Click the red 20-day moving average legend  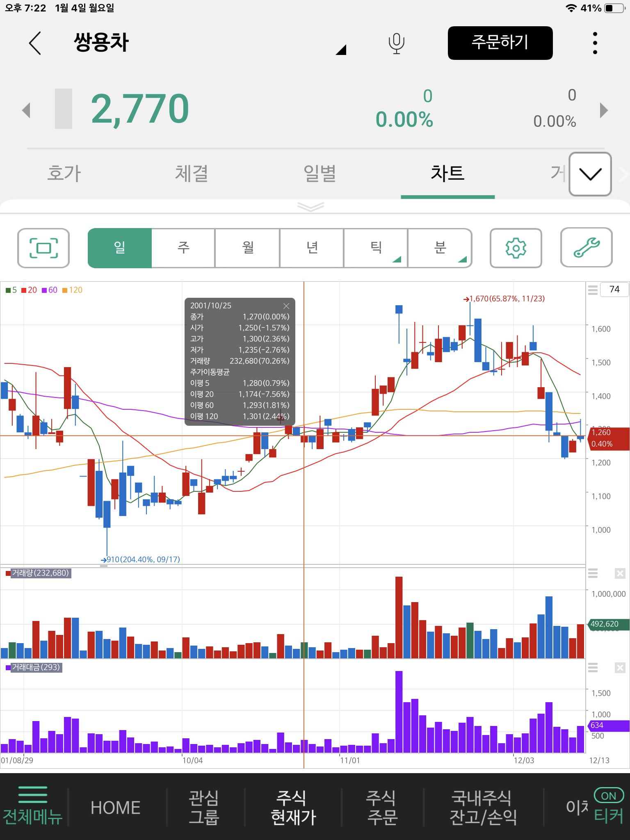pos(29,290)
